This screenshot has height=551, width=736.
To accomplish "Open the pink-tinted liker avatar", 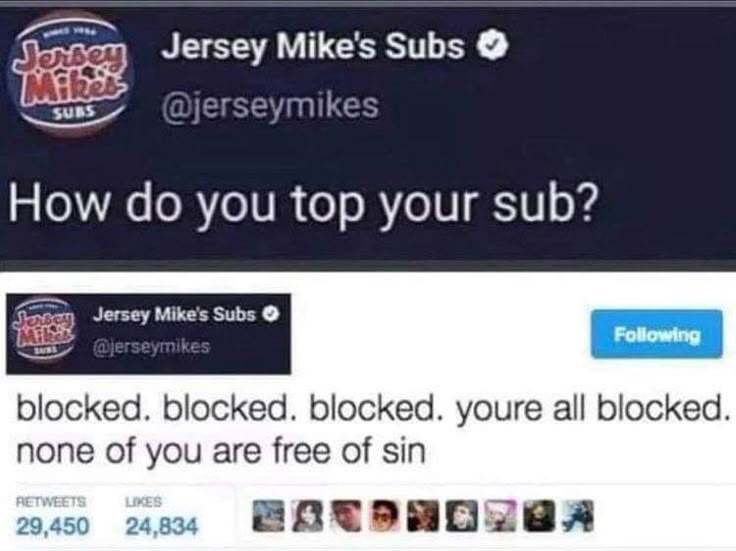I will pos(500,516).
